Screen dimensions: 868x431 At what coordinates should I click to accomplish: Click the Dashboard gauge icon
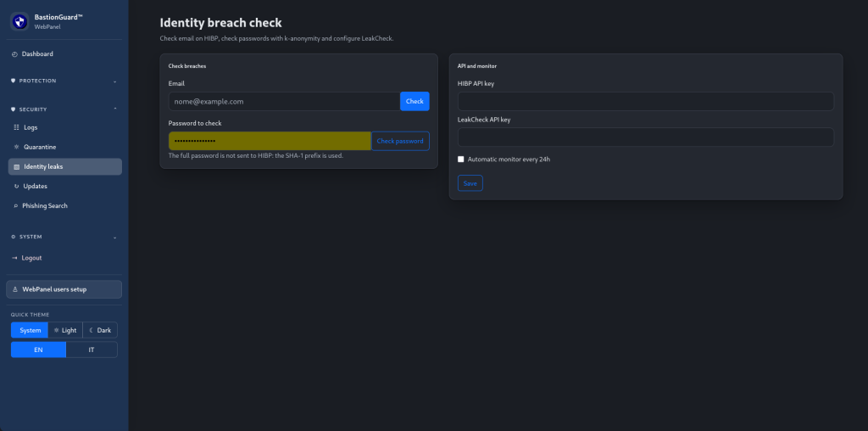pyautogui.click(x=14, y=54)
